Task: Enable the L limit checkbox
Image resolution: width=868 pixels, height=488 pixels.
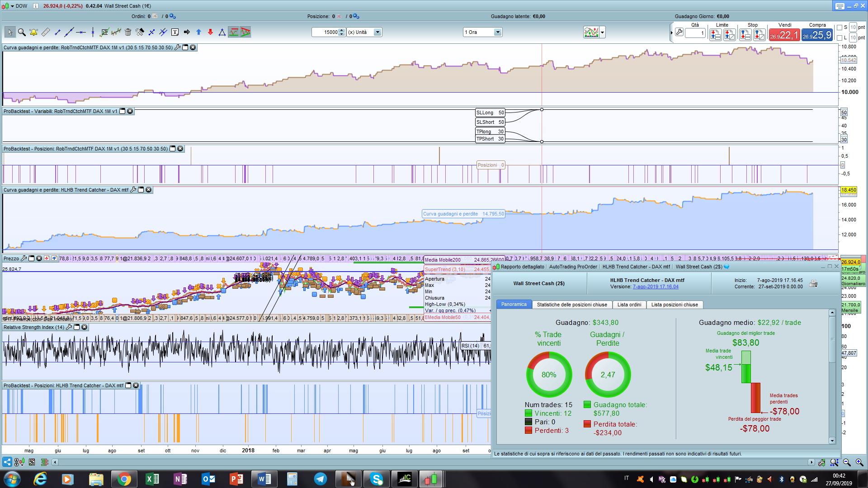Action: click(840, 38)
